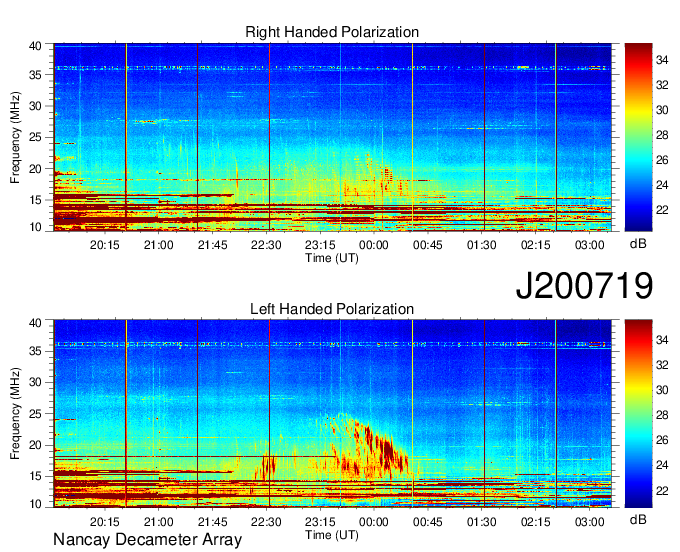Viewport: 680px width, 552px height.
Task: Click the 22:30 tick on upper time axis
Action: click(266, 245)
